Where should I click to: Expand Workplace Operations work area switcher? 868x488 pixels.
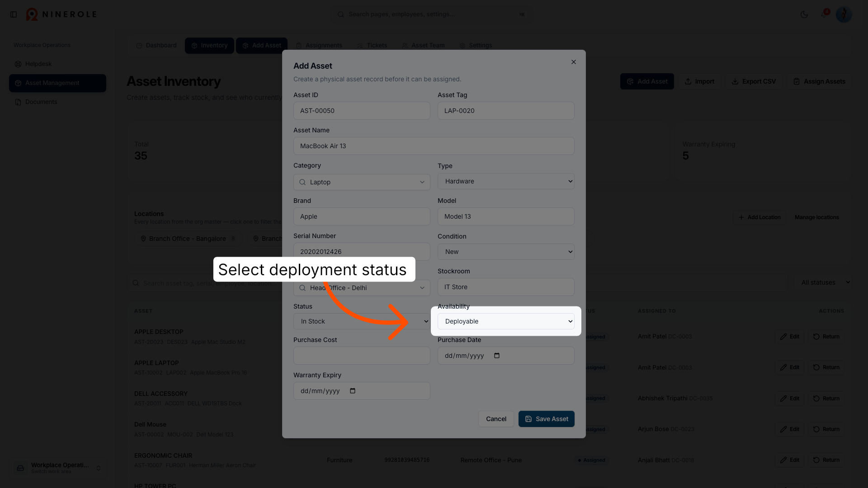58,468
